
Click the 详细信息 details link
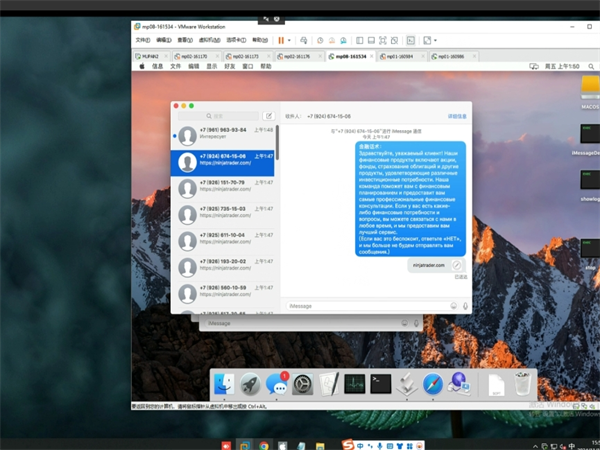(x=457, y=116)
